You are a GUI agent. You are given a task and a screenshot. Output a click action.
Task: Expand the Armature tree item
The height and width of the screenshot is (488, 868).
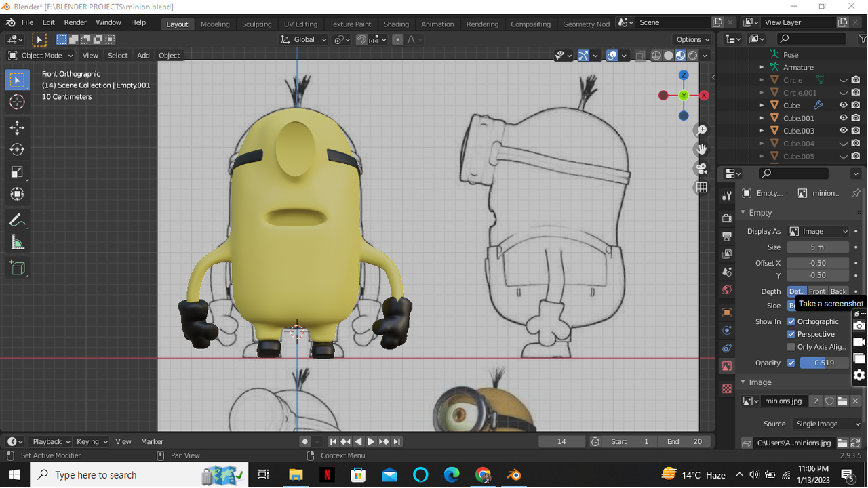click(x=762, y=67)
